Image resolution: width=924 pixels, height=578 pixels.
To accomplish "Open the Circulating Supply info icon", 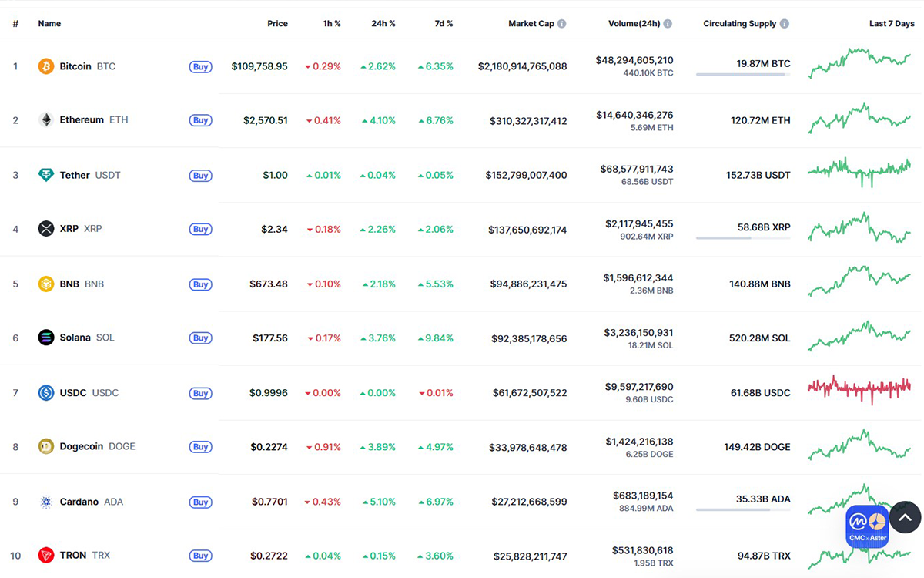I will tap(785, 24).
